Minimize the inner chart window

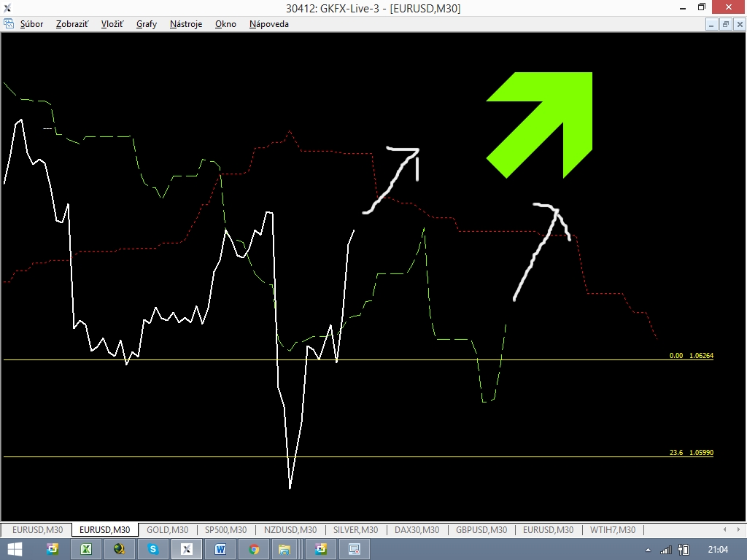[x=711, y=24]
